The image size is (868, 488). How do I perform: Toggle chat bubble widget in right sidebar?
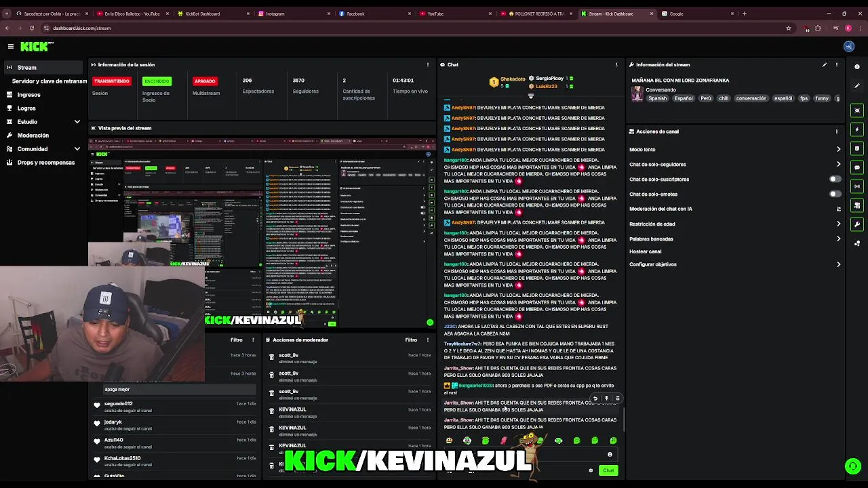point(857,167)
